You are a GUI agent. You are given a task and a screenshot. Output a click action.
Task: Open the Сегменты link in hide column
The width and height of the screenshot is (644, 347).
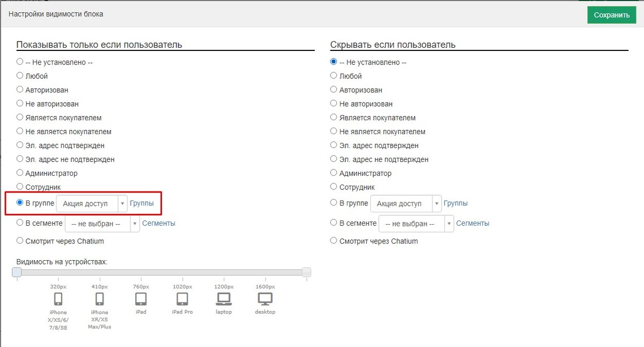click(472, 223)
